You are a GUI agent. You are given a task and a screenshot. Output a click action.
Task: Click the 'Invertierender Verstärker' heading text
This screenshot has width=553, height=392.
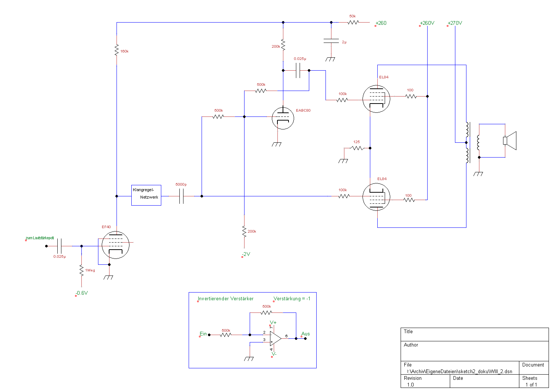[226, 298]
